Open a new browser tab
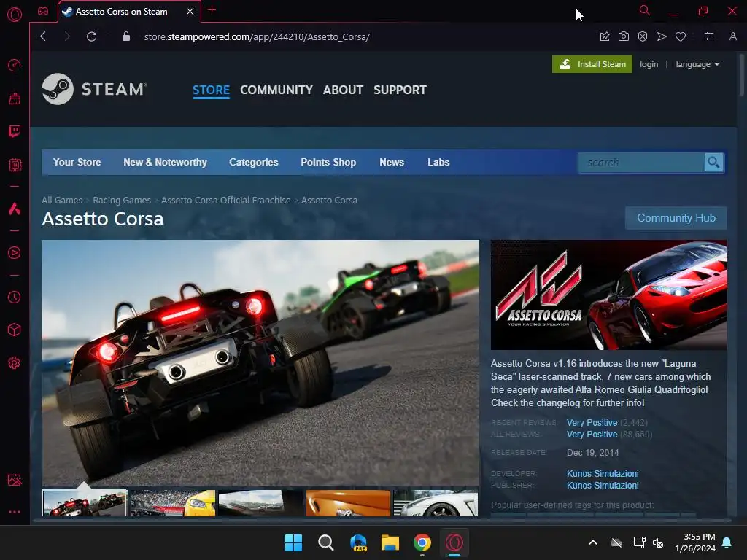The height and width of the screenshot is (560, 747). click(212, 10)
